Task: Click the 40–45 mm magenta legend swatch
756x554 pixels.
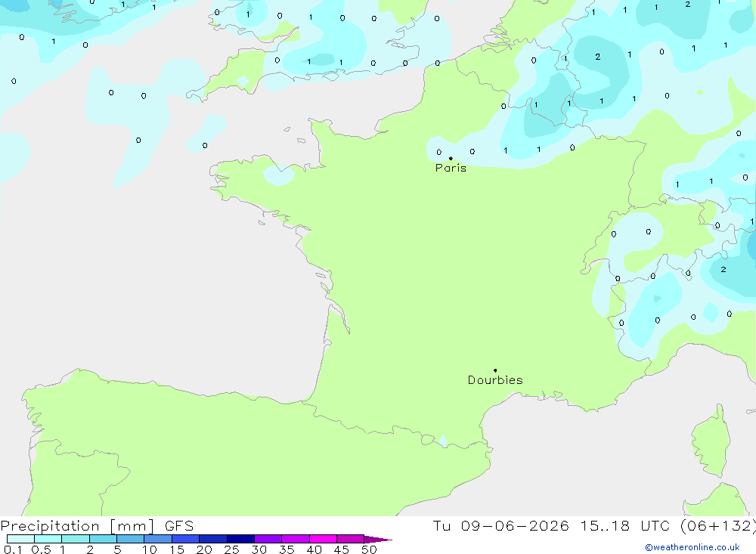Action: (x=323, y=539)
